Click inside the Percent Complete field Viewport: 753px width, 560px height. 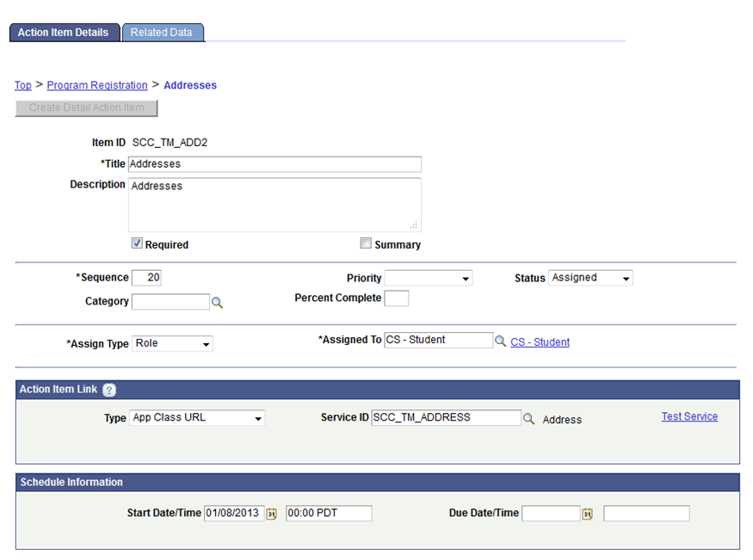pos(397,298)
